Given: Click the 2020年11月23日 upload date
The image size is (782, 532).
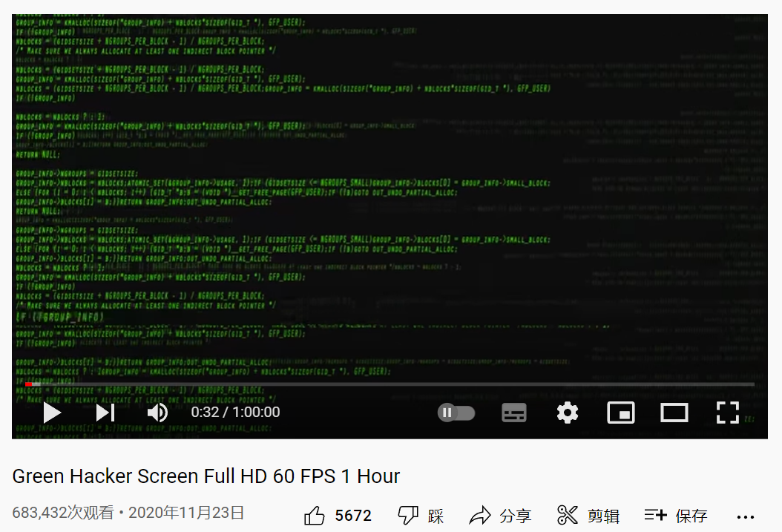Looking at the screenshot, I should 186,513.
